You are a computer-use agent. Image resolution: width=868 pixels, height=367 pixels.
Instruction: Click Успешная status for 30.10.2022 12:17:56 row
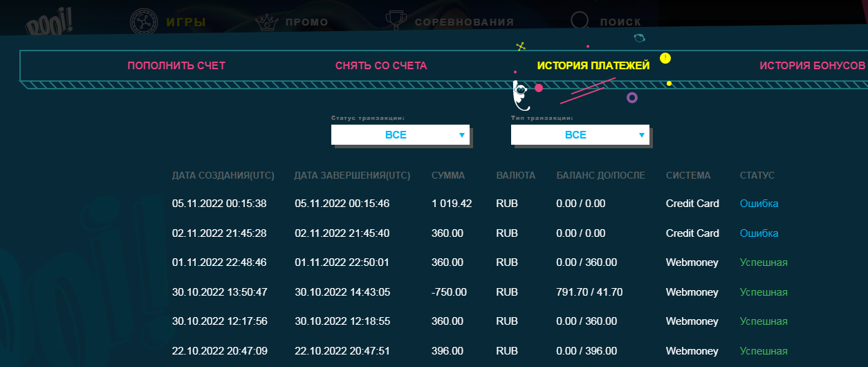tap(764, 321)
